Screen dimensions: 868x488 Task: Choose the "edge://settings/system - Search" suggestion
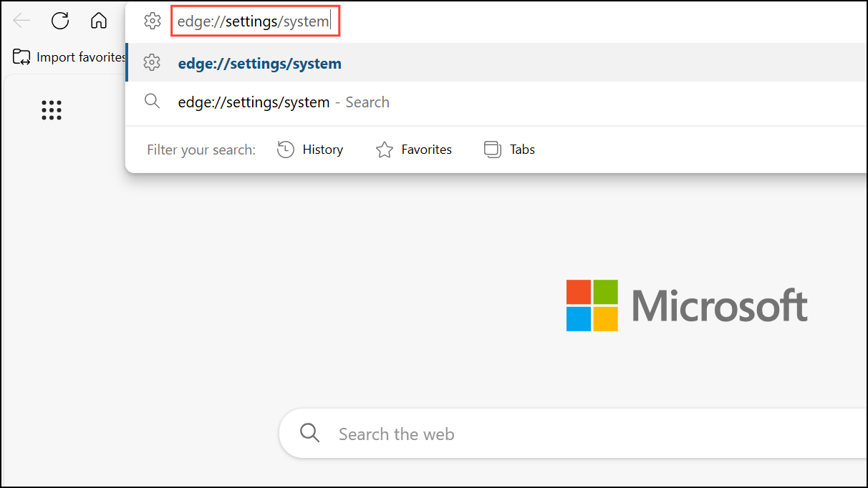coord(284,102)
